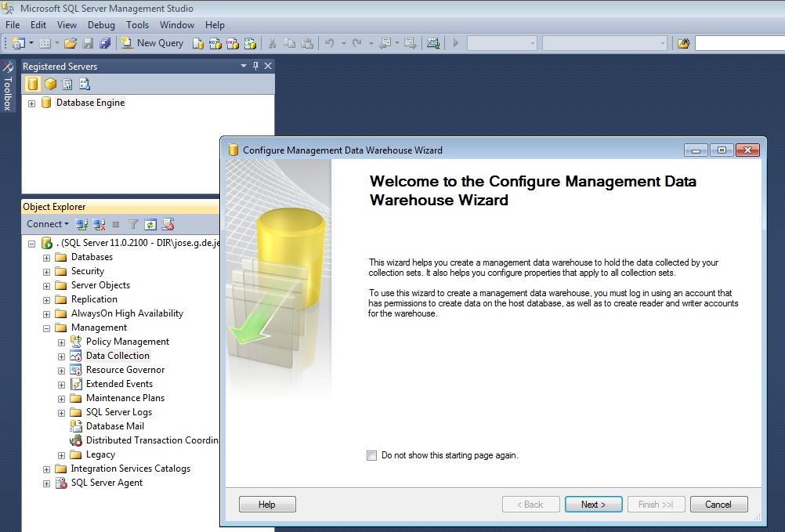Screen dimensions: 785x532
Task: Open Registered Servers window position dropdown
Action: [244, 66]
